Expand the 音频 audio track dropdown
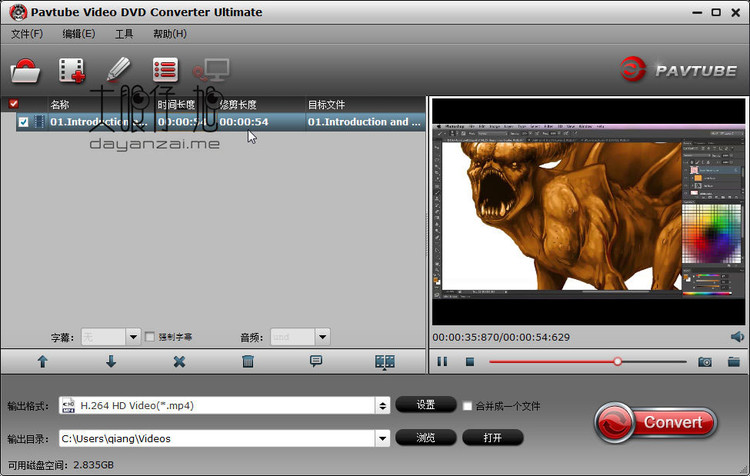This screenshot has width=750, height=476. click(323, 337)
